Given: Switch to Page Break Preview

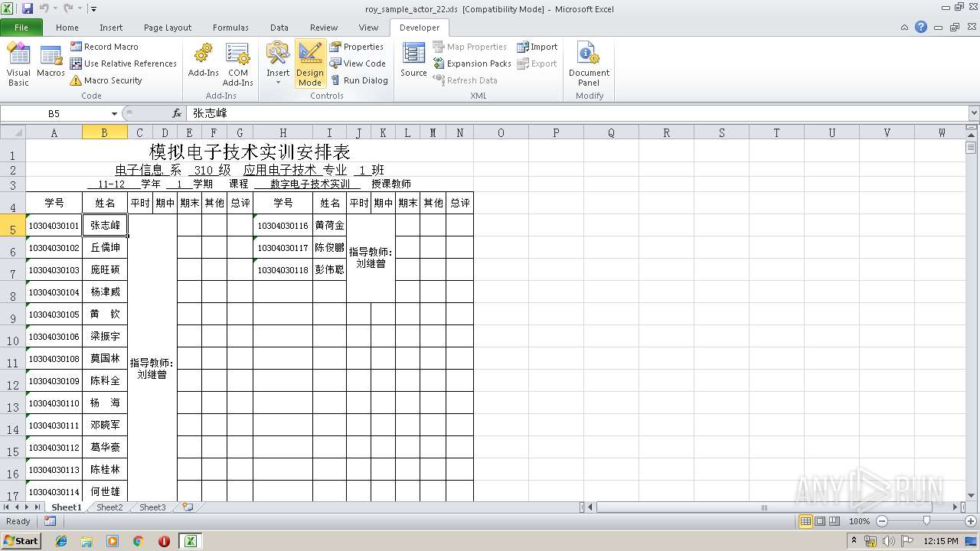Looking at the screenshot, I should coord(835,521).
